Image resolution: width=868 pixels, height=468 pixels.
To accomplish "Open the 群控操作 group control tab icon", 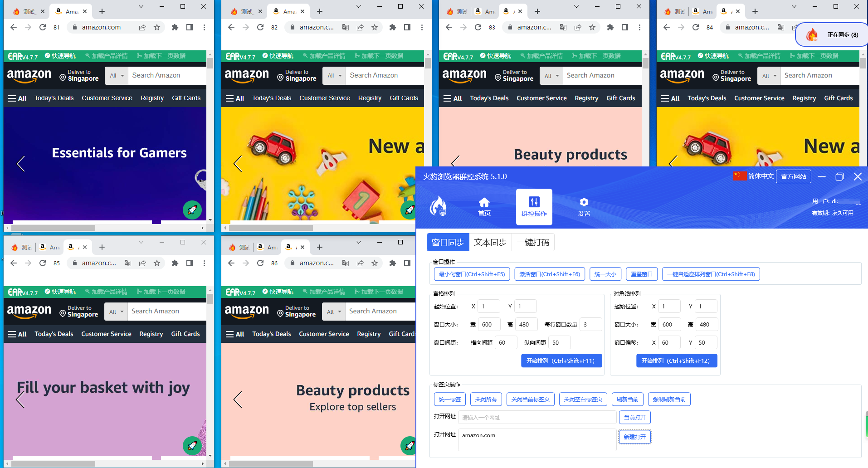I will [x=534, y=206].
